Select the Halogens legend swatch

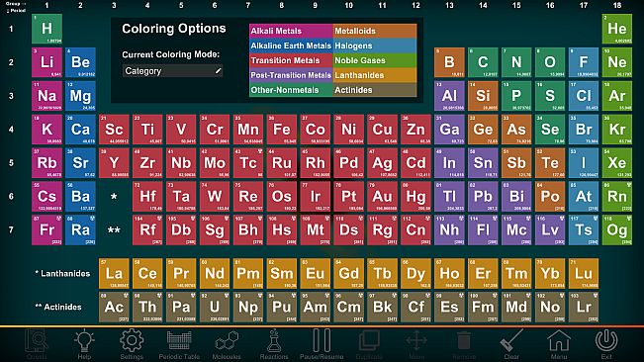[375, 45]
